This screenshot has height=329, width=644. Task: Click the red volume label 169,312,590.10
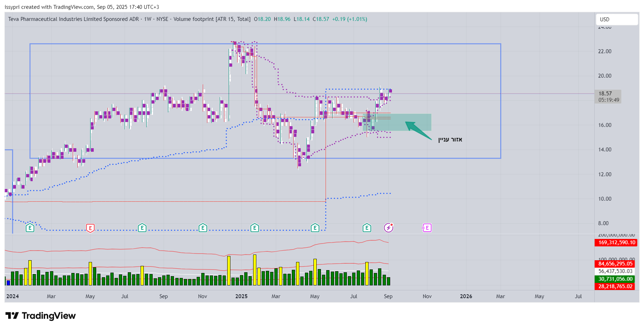pos(616,242)
